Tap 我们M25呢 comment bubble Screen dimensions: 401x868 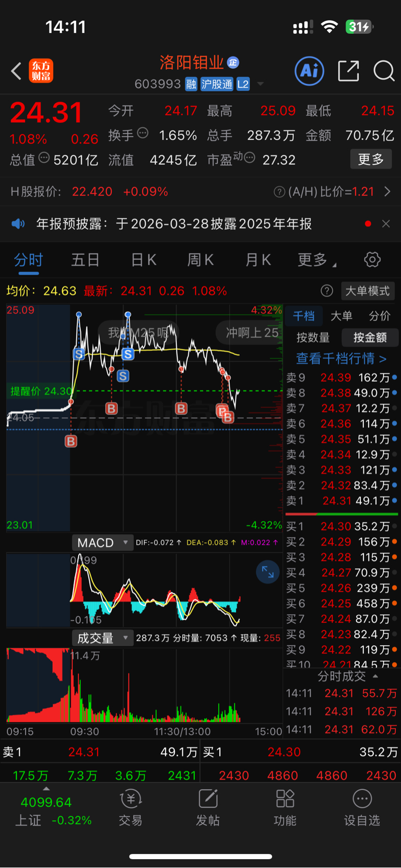coord(138,332)
